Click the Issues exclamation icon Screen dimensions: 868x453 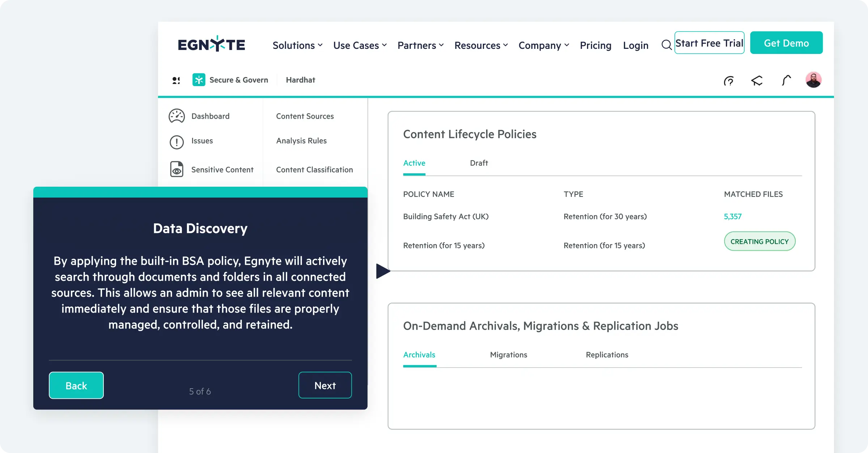pyautogui.click(x=176, y=142)
